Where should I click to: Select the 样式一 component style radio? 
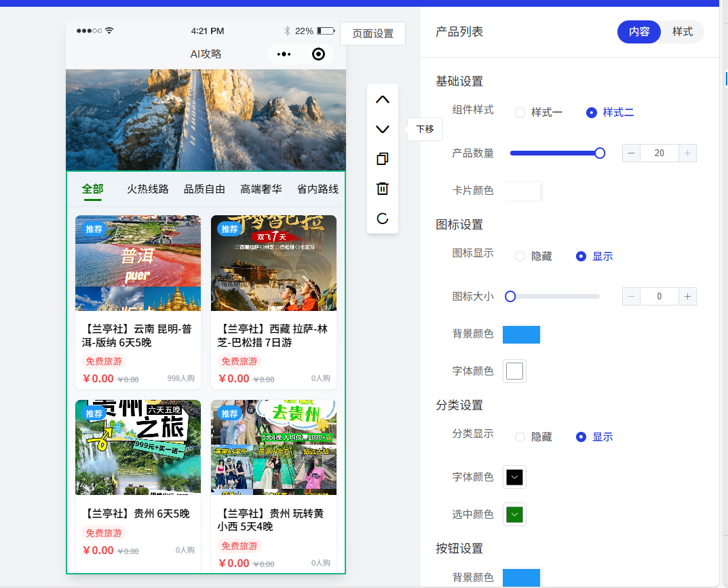tap(520, 113)
